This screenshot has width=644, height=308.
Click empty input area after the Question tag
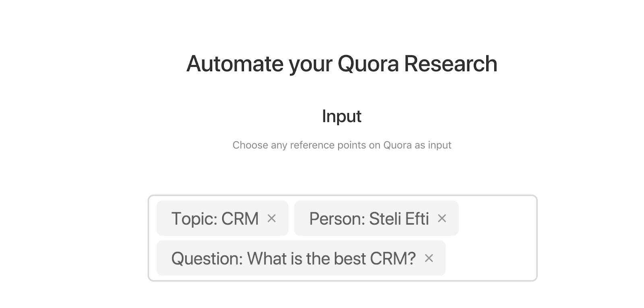click(490, 258)
